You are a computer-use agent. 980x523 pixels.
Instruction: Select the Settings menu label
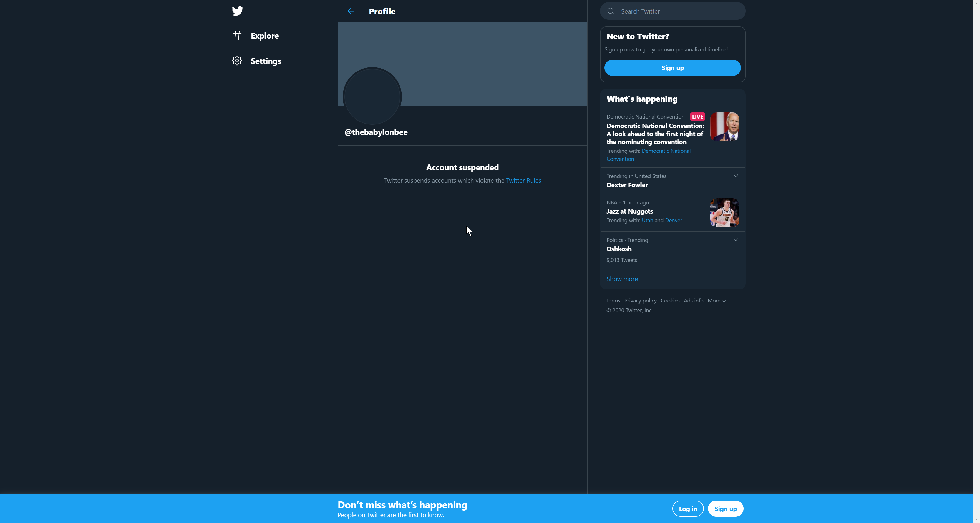[x=266, y=61]
